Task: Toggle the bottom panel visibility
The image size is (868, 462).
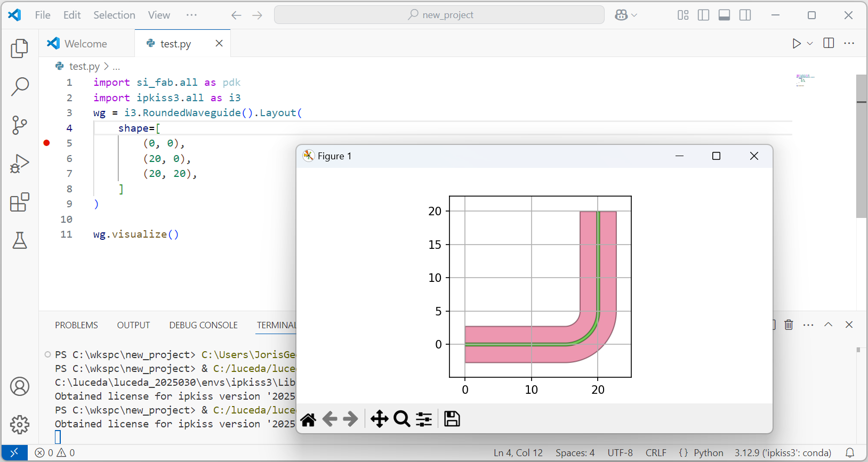Action: click(724, 15)
